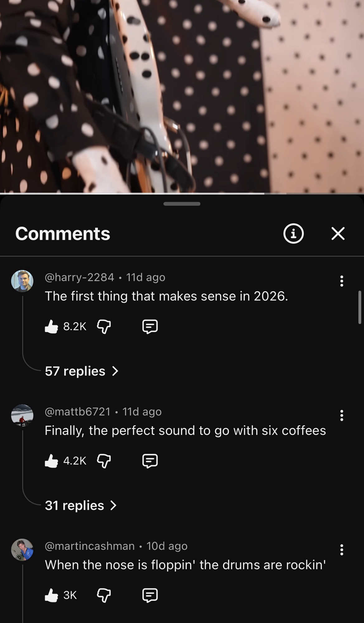Click the video progress bar
Viewport: 364px width, 623px height.
pos(182,193)
